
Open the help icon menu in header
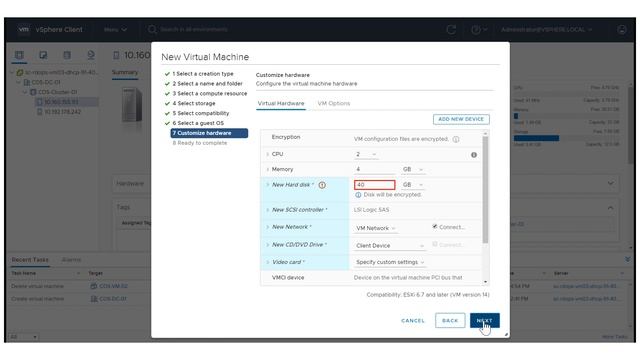pos(479,29)
